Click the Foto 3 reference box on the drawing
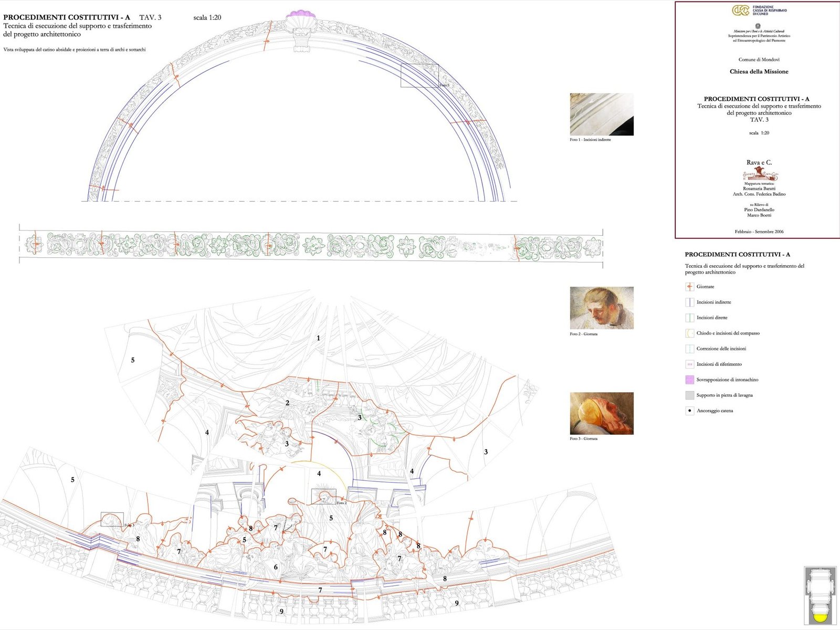Image resolution: width=840 pixels, height=630 pixels. 112,520
